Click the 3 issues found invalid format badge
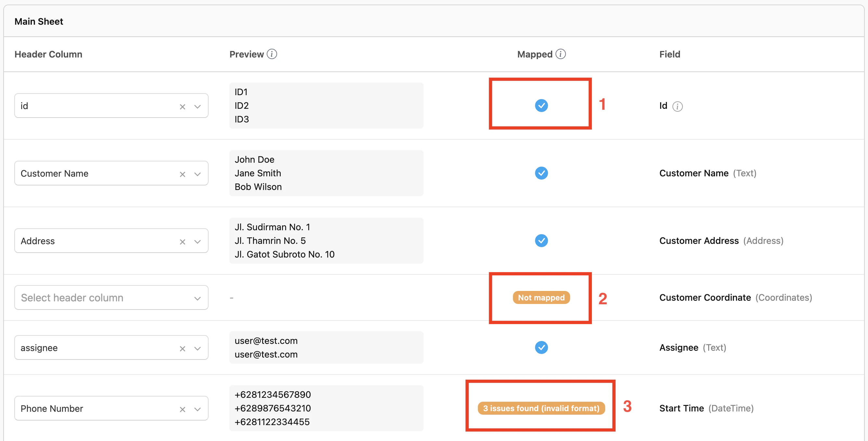 click(540, 408)
